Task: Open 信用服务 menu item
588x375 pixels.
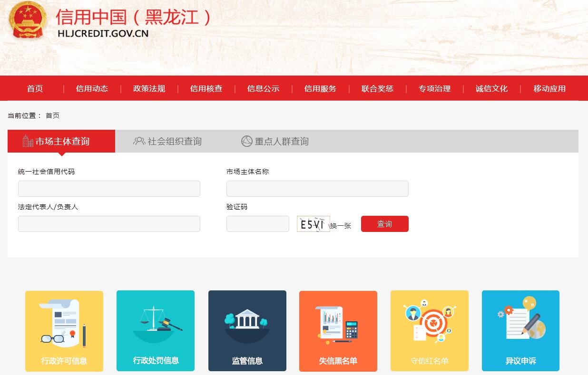Action: pos(321,88)
